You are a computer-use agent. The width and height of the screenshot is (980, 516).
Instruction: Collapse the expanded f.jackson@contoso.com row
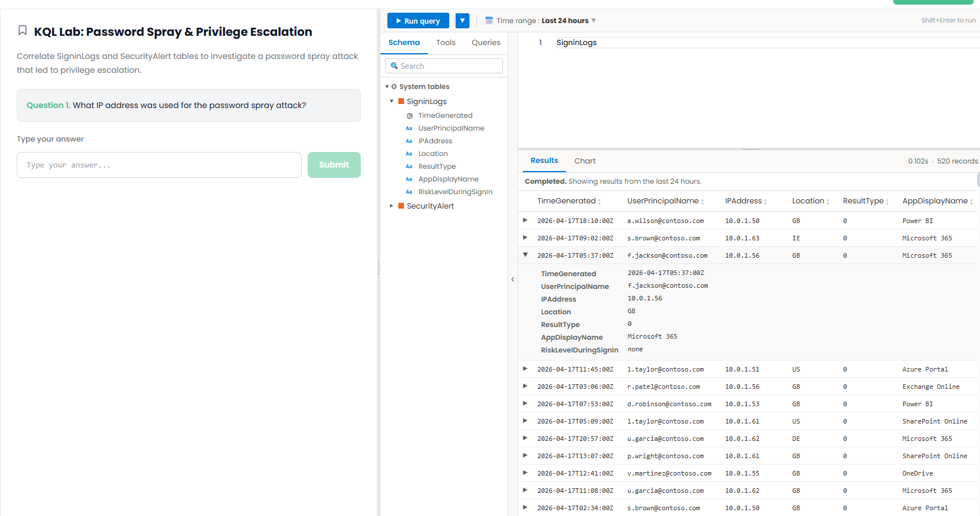pyautogui.click(x=525, y=255)
